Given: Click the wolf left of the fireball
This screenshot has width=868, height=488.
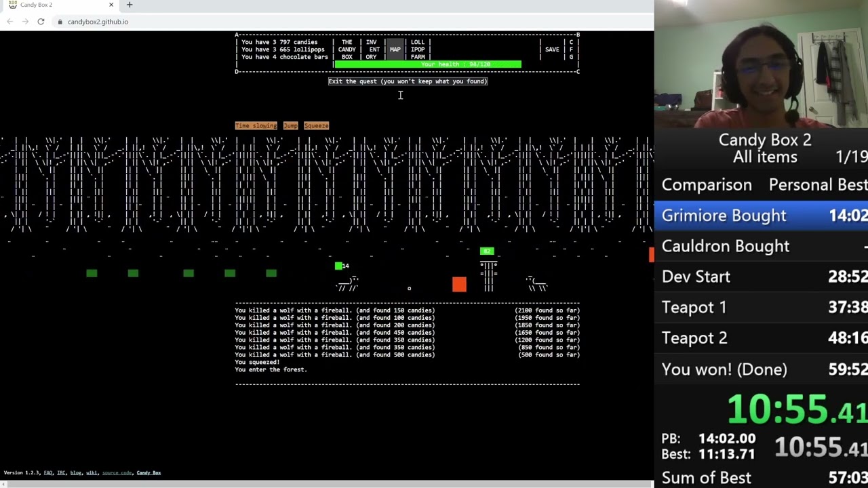Looking at the screenshot, I should point(347,284).
